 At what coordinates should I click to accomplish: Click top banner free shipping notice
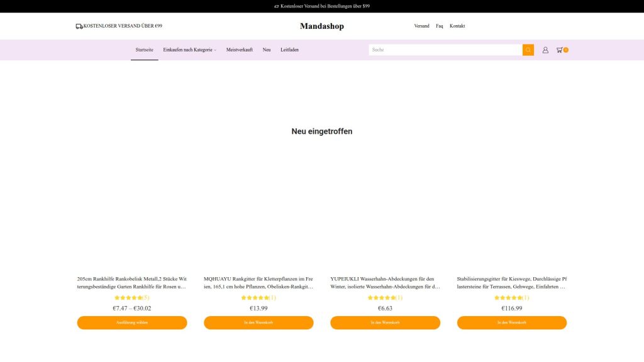click(x=321, y=6)
